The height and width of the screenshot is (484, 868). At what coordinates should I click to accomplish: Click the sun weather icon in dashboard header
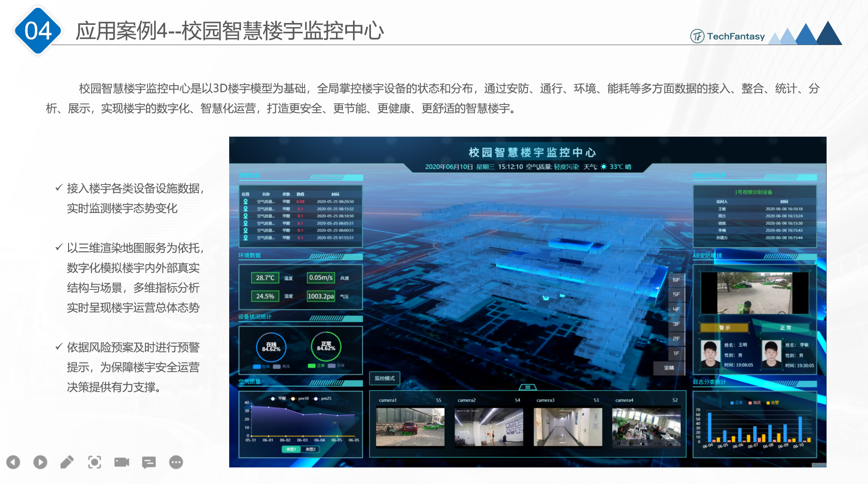[x=603, y=167]
